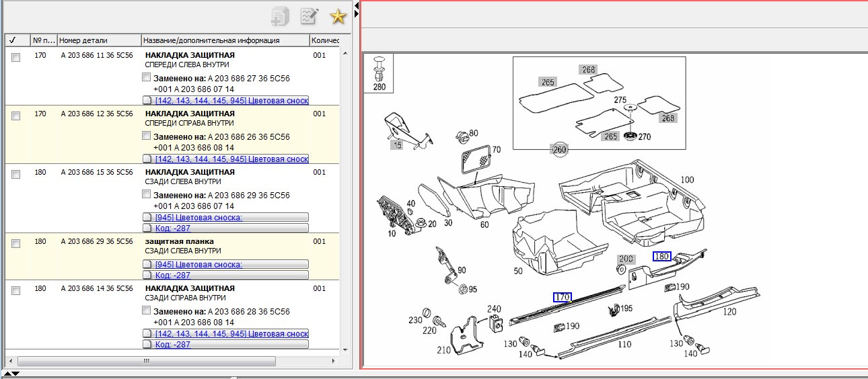The width and height of the screenshot is (868, 379).
Task: Tick the checkbox for part A 203 686 15 36 5C56
Action: tap(15, 175)
